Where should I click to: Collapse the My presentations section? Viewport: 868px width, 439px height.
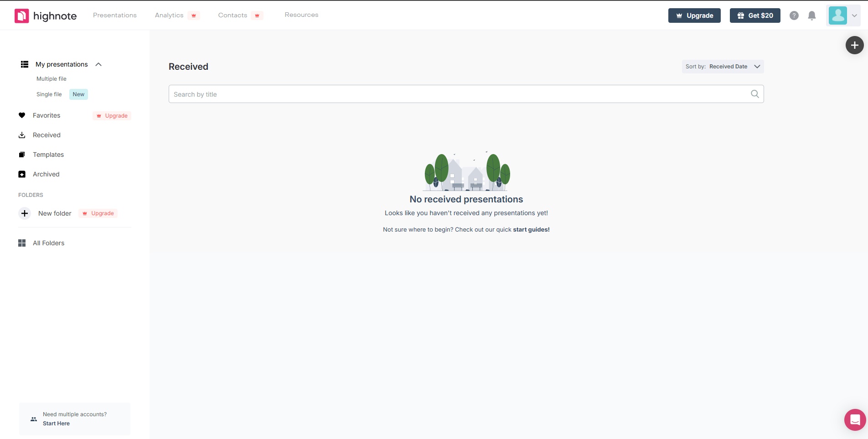point(98,64)
